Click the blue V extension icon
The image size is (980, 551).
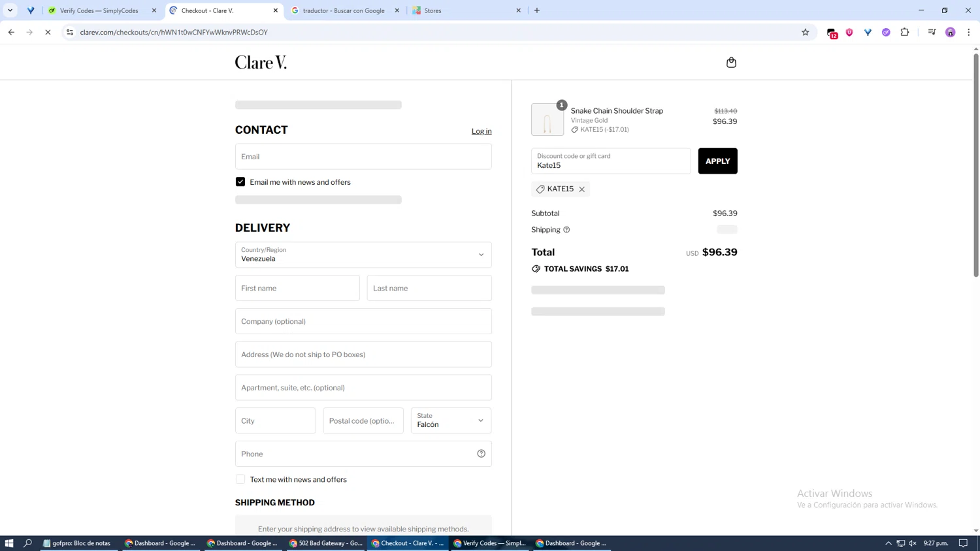tap(868, 32)
